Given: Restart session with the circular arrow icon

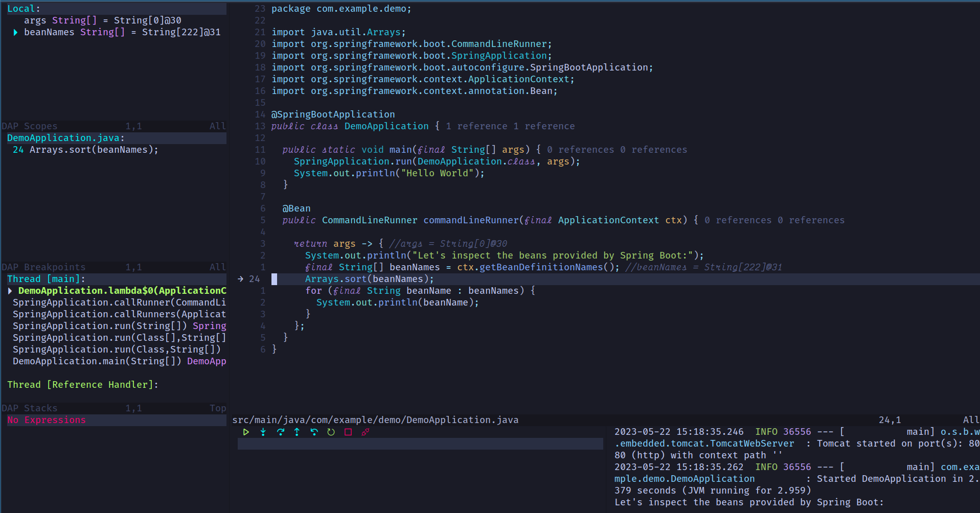Looking at the screenshot, I should pos(331,432).
